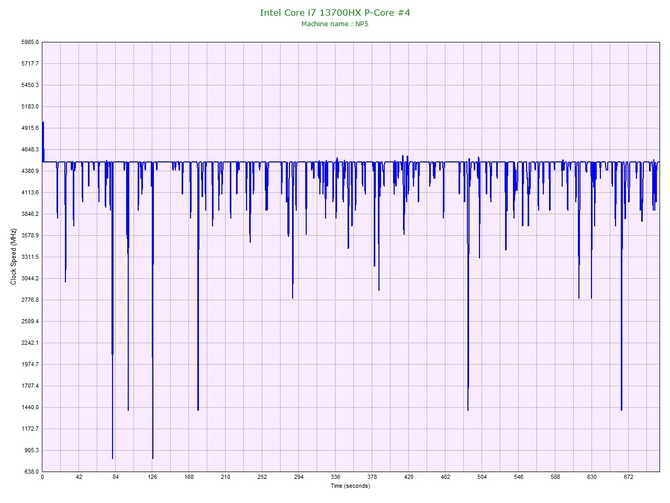Click the initial clock spike at time zero
The image size is (670, 503).
(x=43, y=141)
